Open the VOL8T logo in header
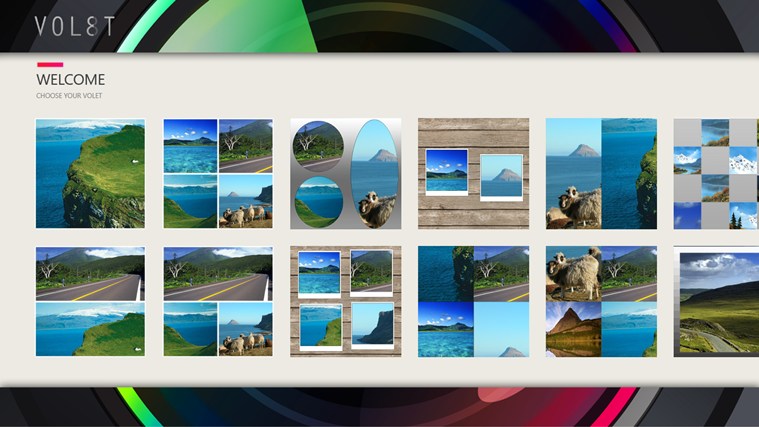This screenshot has height=427, width=759. coord(75,26)
